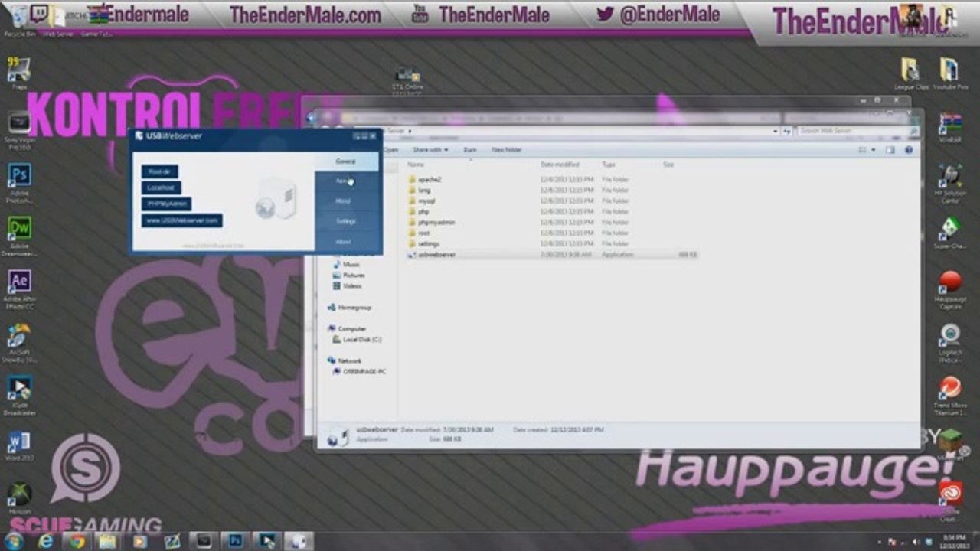This screenshot has height=551, width=980.
Task: Open Google Chrome from the taskbar
Action: click(76, 541)
